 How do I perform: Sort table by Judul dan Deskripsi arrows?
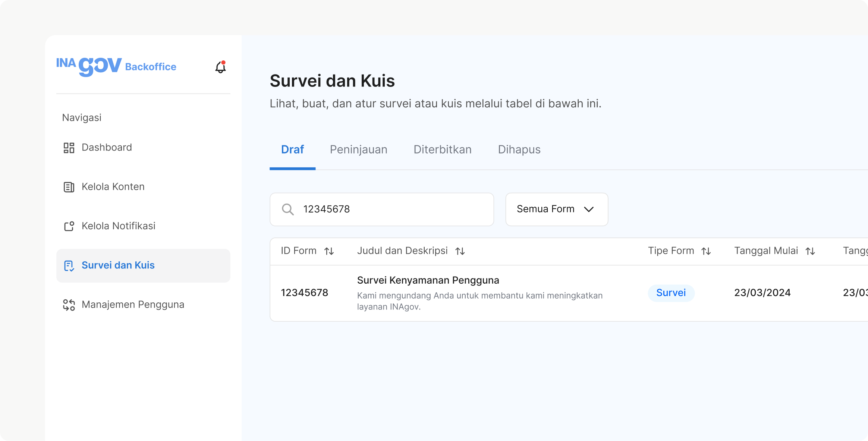460,251
